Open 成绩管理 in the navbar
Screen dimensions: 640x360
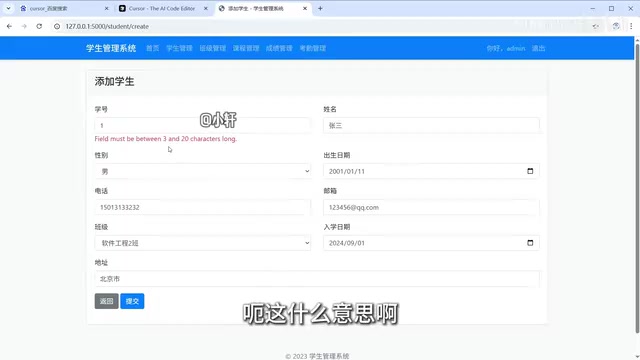click(x=279, y=48)
